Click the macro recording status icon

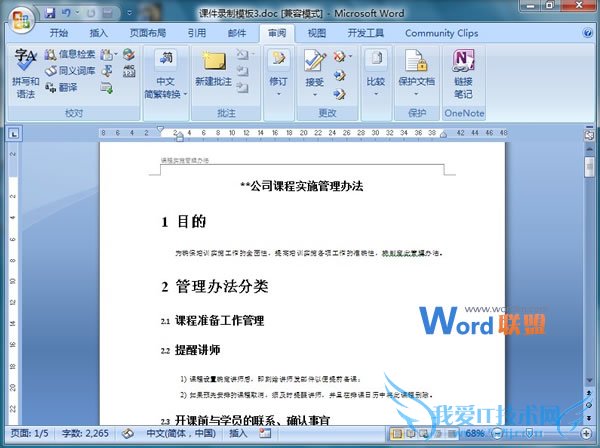[x=265, y=433]
